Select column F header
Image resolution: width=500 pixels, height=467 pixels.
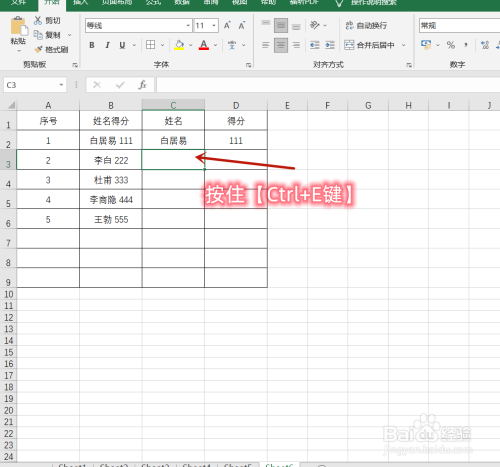point(327,105)
